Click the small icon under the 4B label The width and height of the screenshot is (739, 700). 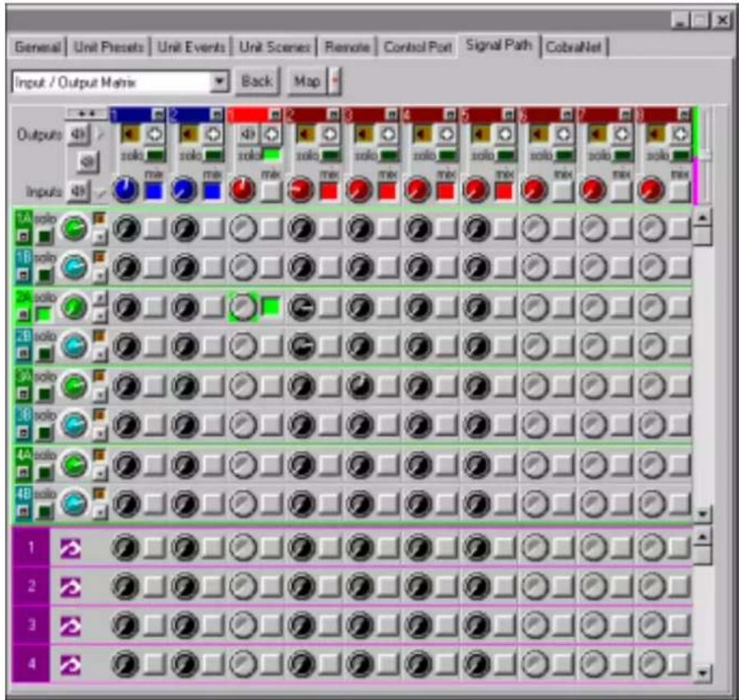pos(23,511)
